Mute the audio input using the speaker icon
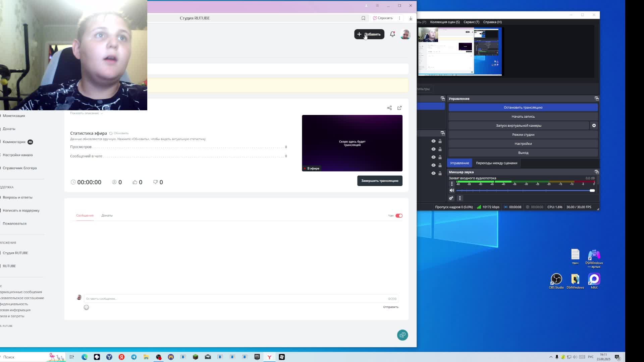 click(x=452, y=190)
